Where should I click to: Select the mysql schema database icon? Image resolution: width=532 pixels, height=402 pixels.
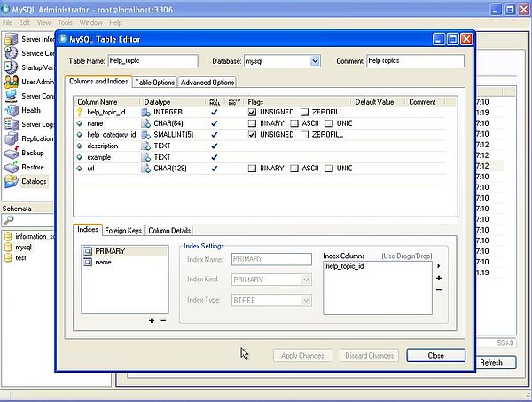click(x=8, y=248)
